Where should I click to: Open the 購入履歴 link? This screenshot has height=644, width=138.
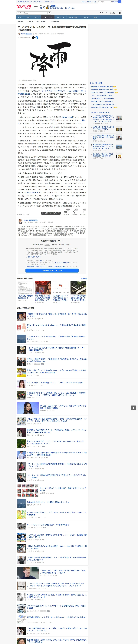tap(112, 13)
